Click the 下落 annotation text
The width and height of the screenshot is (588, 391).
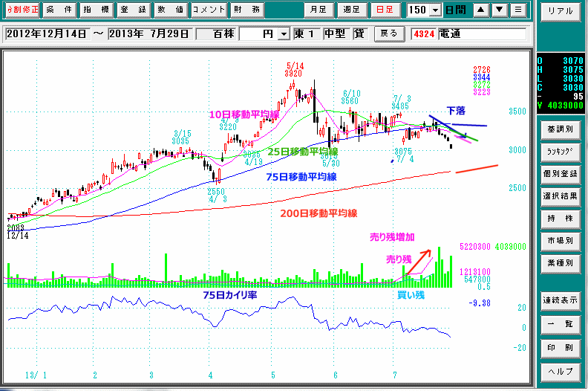tap(456, 111)
